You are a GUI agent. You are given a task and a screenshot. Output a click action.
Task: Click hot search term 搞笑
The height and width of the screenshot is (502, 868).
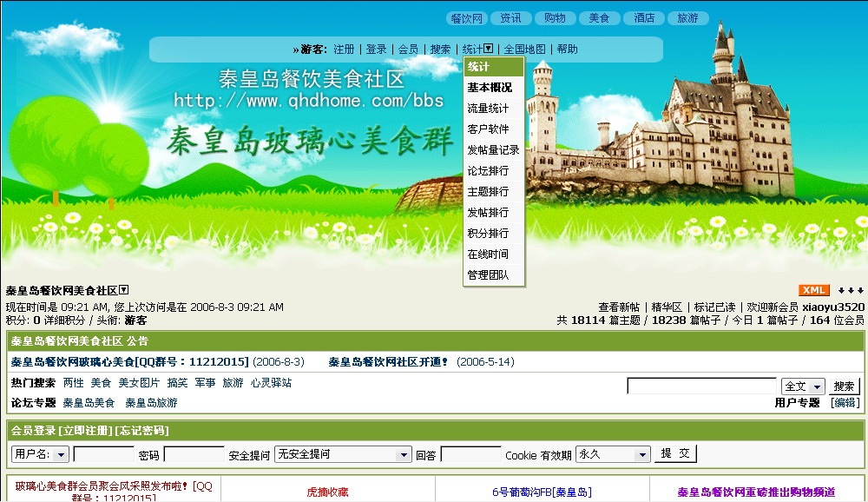[x=177, y=383]
